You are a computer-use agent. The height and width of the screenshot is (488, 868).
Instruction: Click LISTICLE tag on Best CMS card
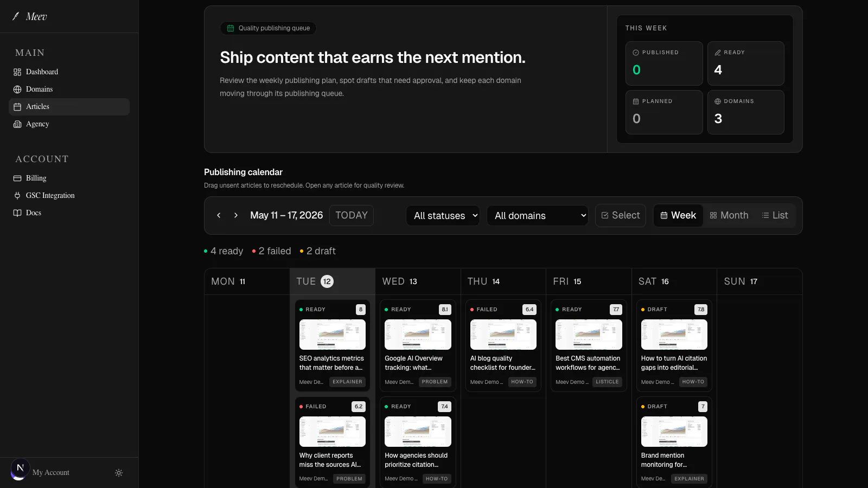click(607, 382)
